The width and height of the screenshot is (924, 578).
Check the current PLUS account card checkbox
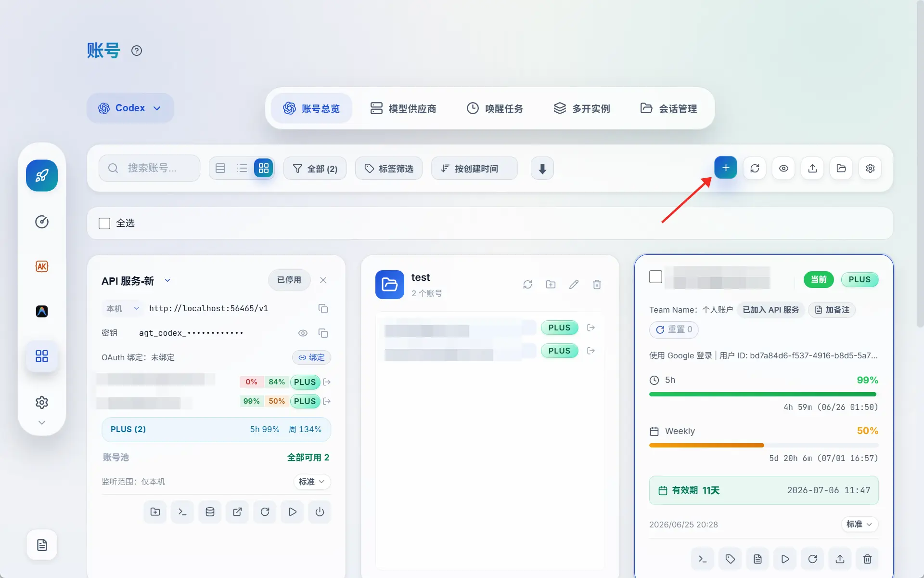point(655,277)
